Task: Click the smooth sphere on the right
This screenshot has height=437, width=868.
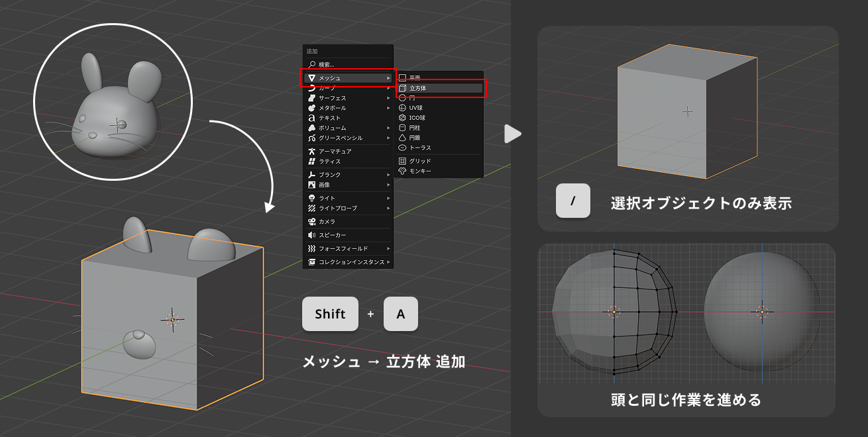Action: (761, 311)
